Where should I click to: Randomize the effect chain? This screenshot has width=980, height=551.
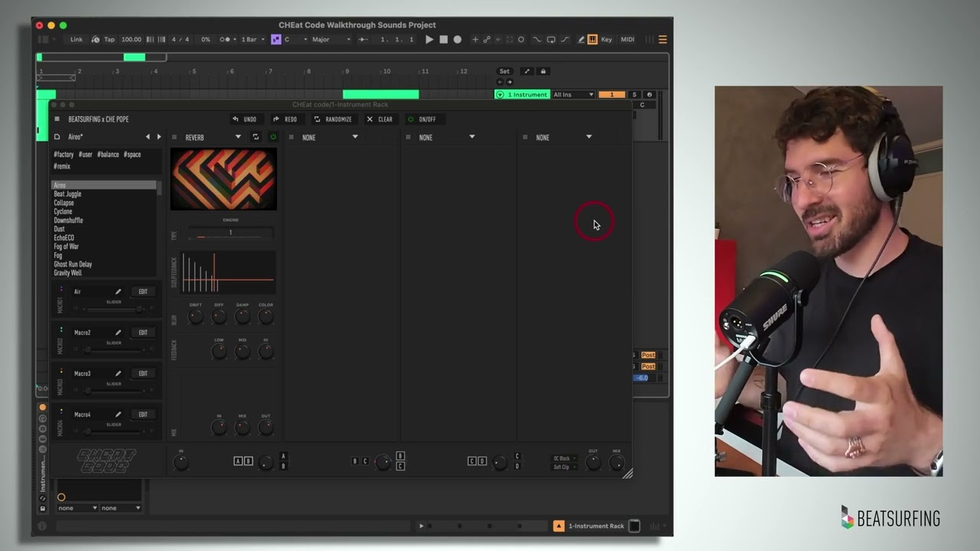tap(333, 119)
